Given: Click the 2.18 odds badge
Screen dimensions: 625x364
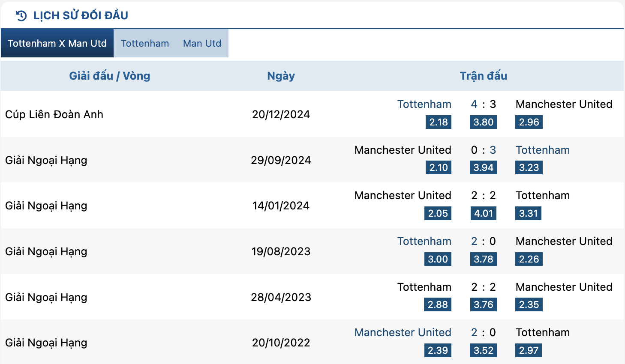Looking at the screenshot, I should 439,122.
